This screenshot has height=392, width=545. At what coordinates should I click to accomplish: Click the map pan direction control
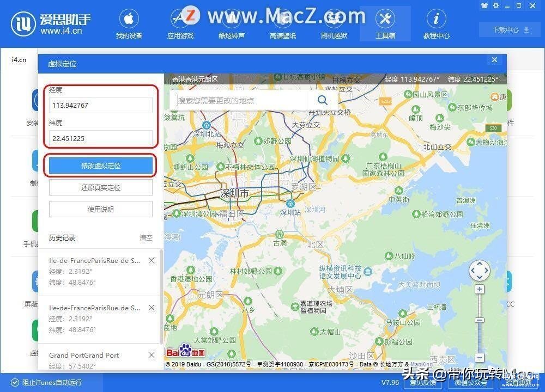click(480, 270)
